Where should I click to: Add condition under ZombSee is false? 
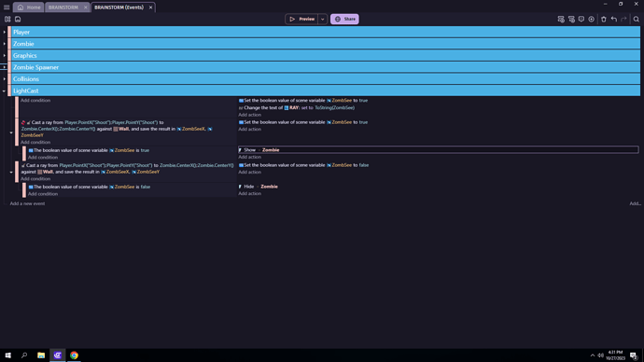43,194
